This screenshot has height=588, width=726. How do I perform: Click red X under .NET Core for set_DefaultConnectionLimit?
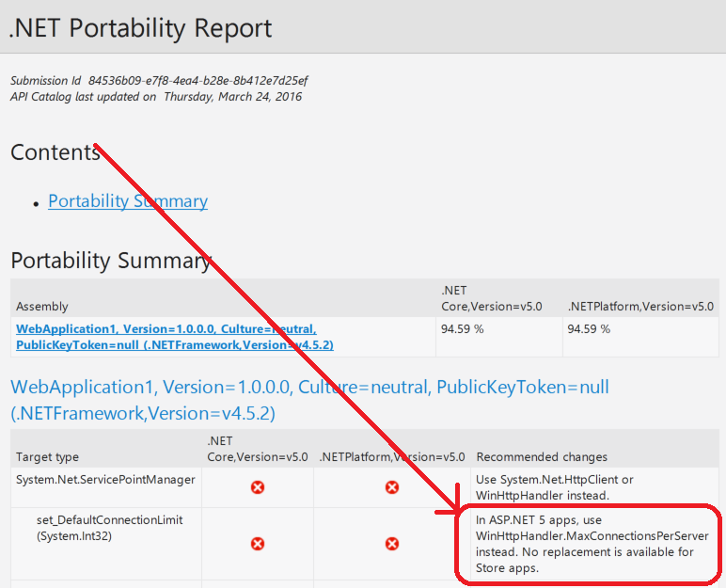[258, 544]
